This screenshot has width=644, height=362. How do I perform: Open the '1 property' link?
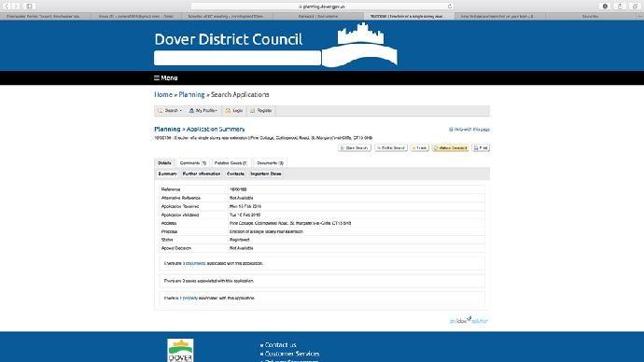[189, 299]
